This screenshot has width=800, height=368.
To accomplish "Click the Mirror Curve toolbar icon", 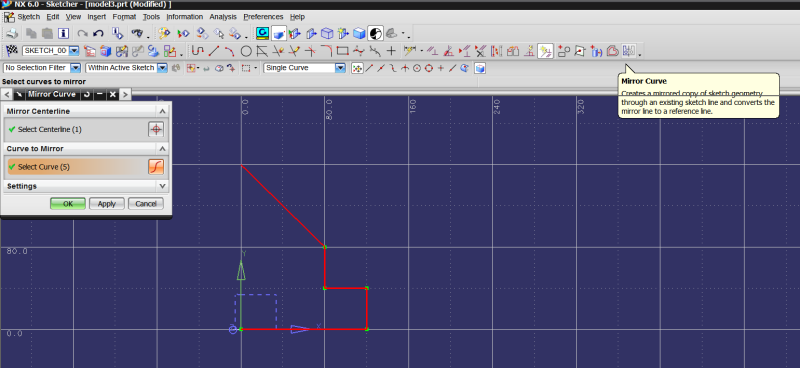I will (629, 51).
